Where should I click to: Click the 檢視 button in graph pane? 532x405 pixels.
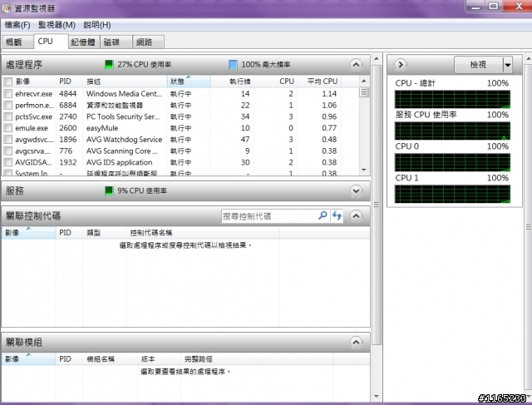(x=478, y=65)
